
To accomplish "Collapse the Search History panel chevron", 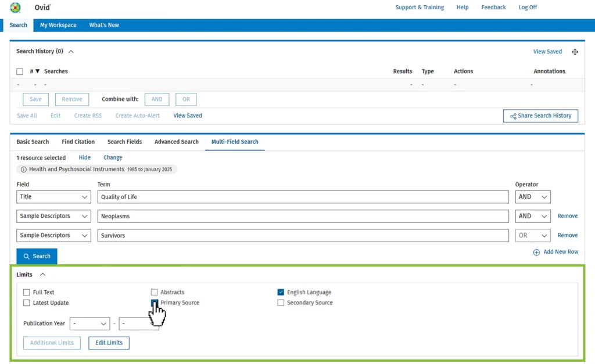I will (x=71, y=52).
